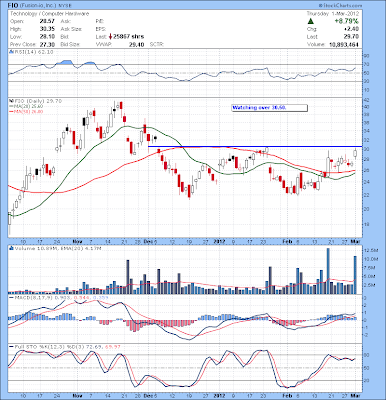Screen dimensions: 386x400
Task: Click the Volume figure 10,893,464
Action: (x=343, y=44)
